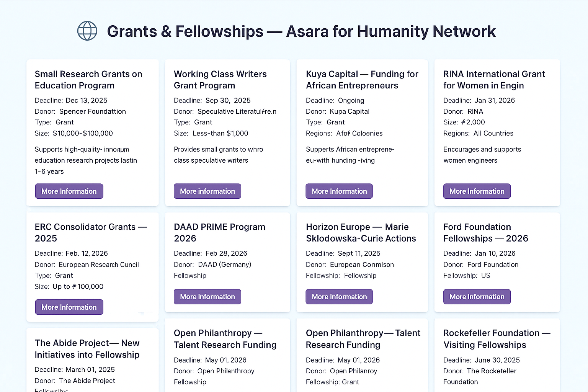Screen dimensions: 588x392
Task: Click the DAAD PRIME Program 2026 title
Action: click(219, 232)
